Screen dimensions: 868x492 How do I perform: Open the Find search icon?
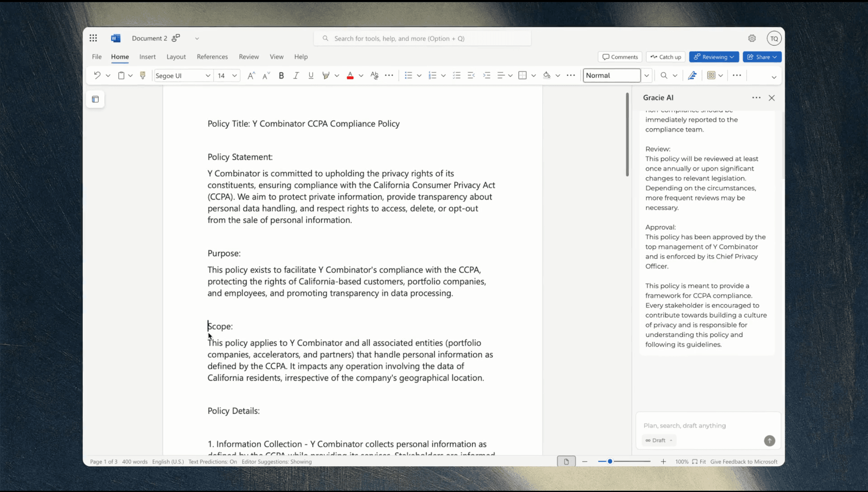tap(663, 76)
